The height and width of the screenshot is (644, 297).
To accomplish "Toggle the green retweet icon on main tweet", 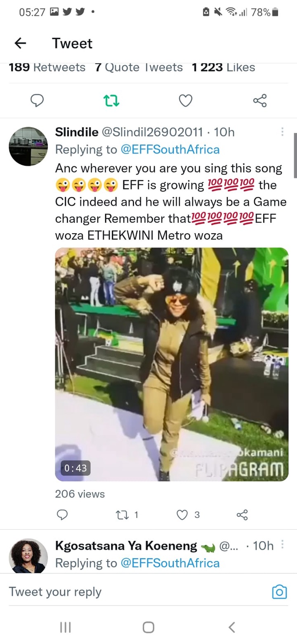I will click(111, 100).
